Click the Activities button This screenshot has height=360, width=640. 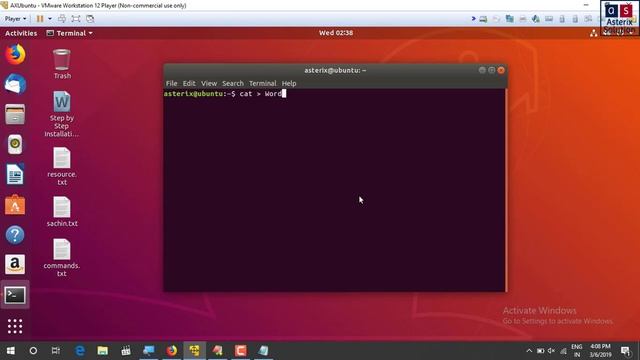(21, 33)
